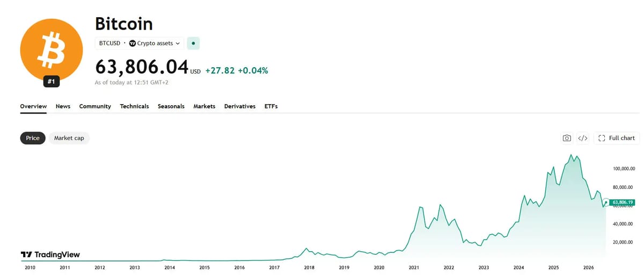This screenshot has height=277, width=644.
Task: Take chart snapshot with camera icon
Action: pos(567,138)
